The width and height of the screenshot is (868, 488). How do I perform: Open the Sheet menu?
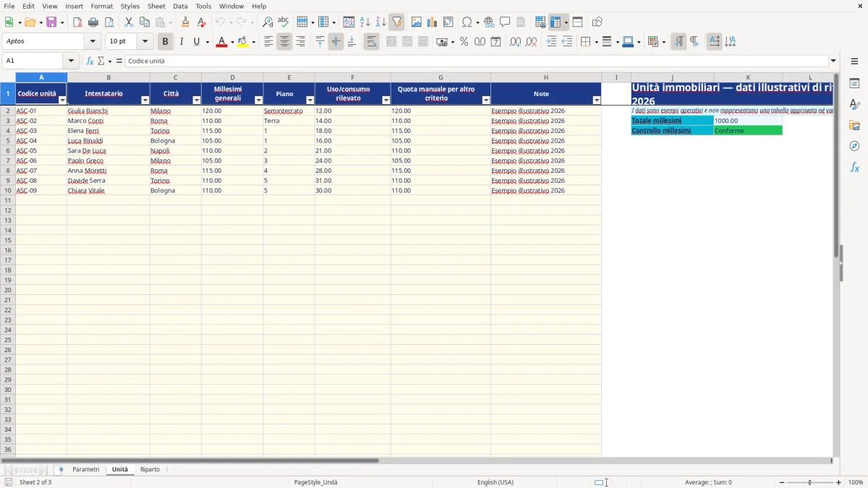(x=157, y=6)
